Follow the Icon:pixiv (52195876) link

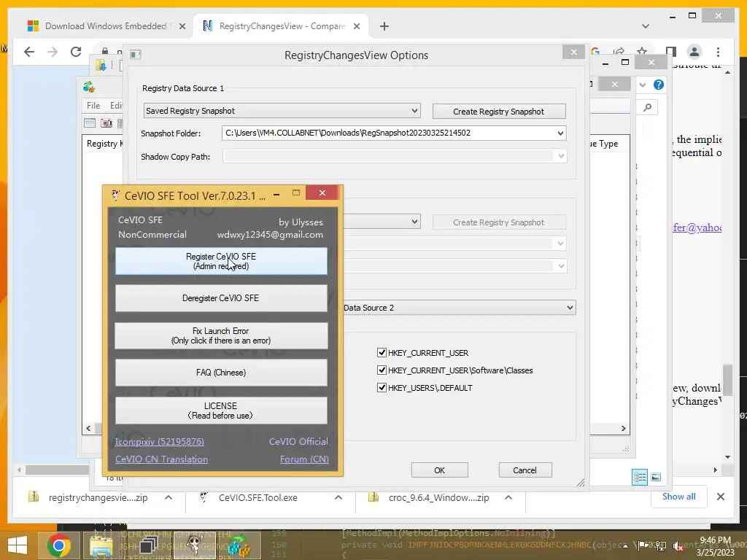click(160, 441)
